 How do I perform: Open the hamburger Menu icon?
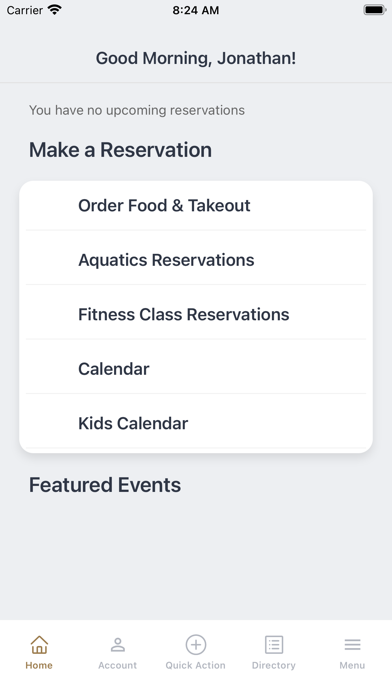352,645
